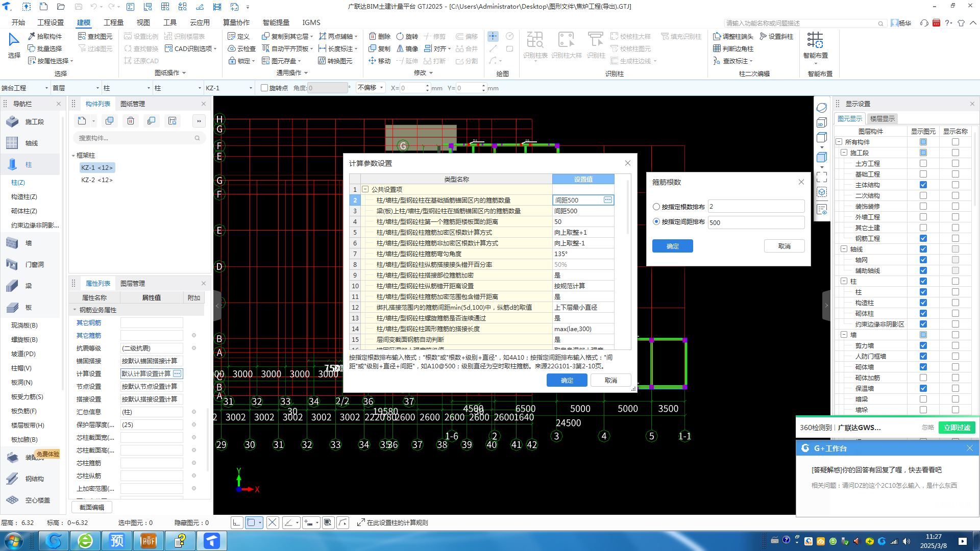Switch to the 图纸管理 tab
This screenshot has height=551, width=980.
click(132, 104)
